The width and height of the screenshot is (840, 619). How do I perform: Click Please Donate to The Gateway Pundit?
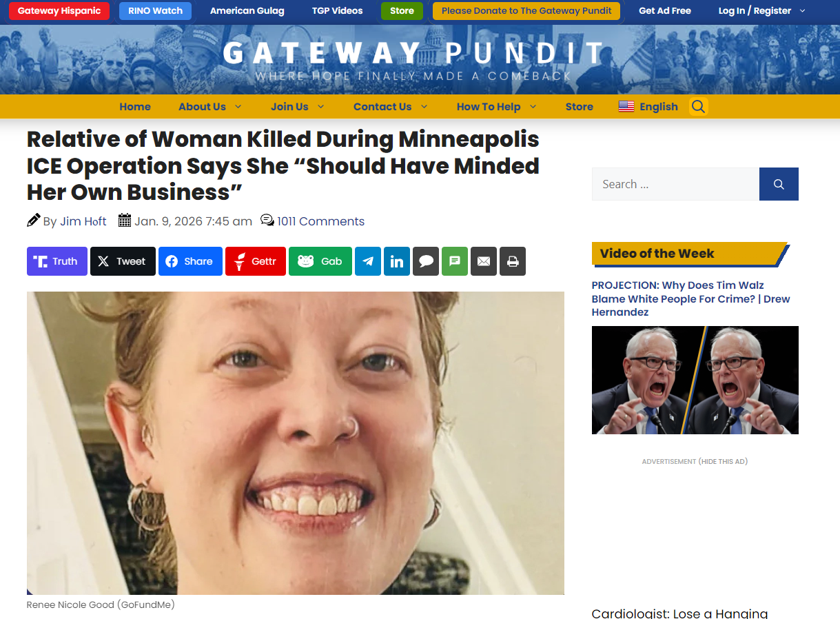pos(526,11)
